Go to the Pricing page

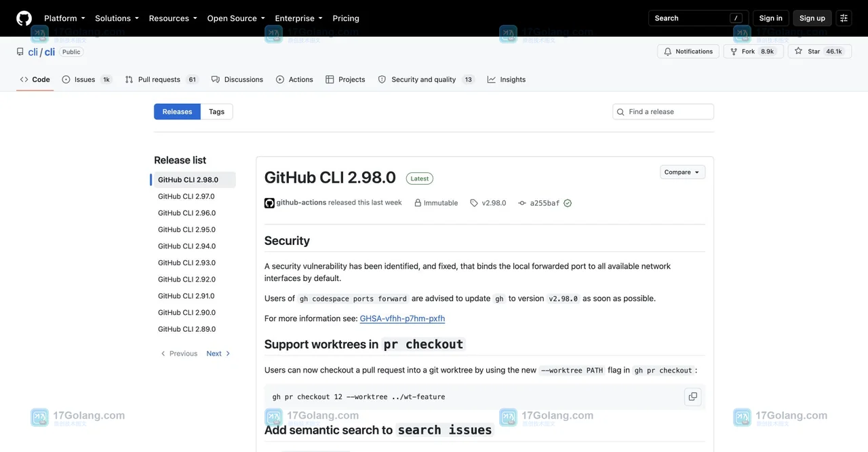346,18
